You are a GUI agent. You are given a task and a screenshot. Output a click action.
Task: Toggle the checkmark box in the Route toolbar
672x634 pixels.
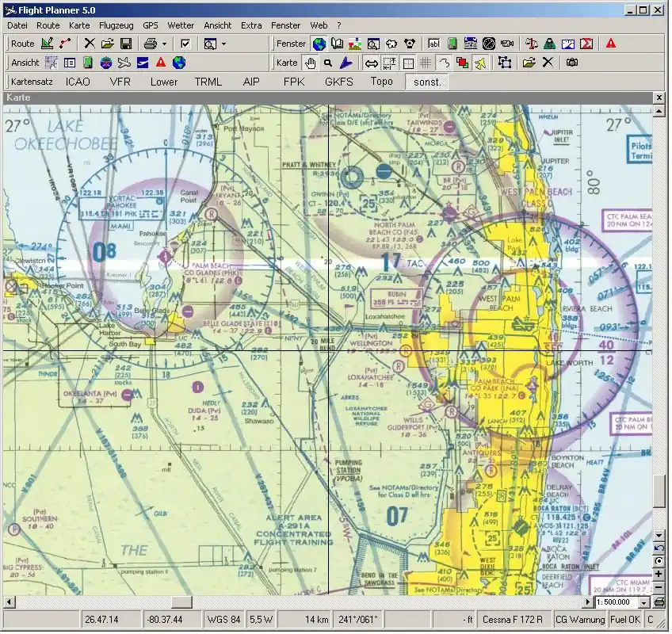click(185, 44)
